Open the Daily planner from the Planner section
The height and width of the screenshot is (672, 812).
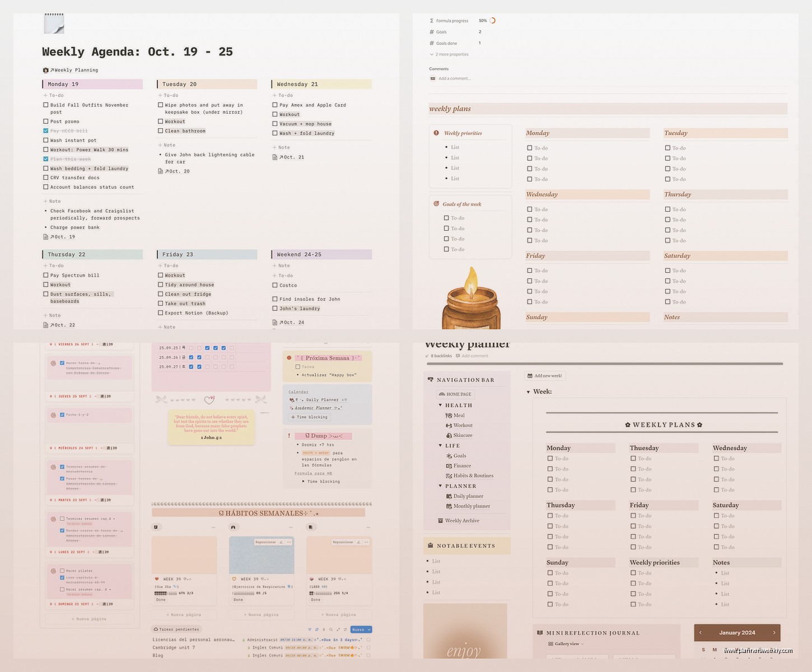coord(468,496)
